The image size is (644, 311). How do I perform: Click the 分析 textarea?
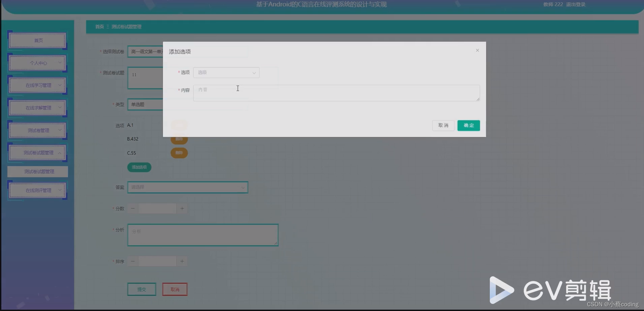point(203,235)
